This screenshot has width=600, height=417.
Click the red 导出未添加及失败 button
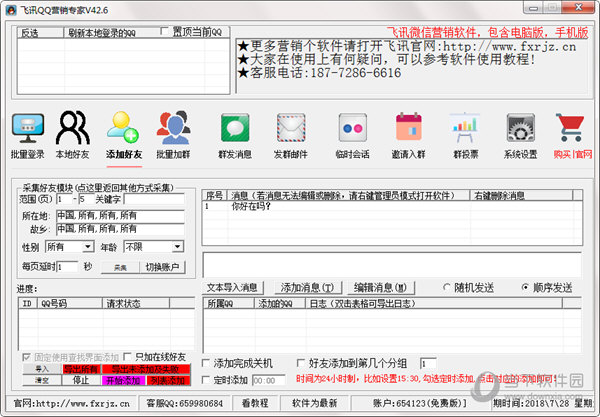pos(146,369)
